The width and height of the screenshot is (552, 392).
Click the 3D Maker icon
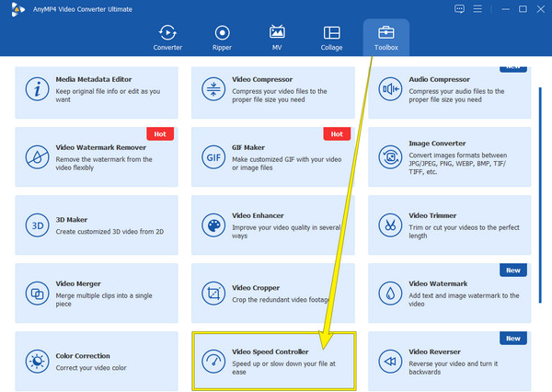pos(38,225)
